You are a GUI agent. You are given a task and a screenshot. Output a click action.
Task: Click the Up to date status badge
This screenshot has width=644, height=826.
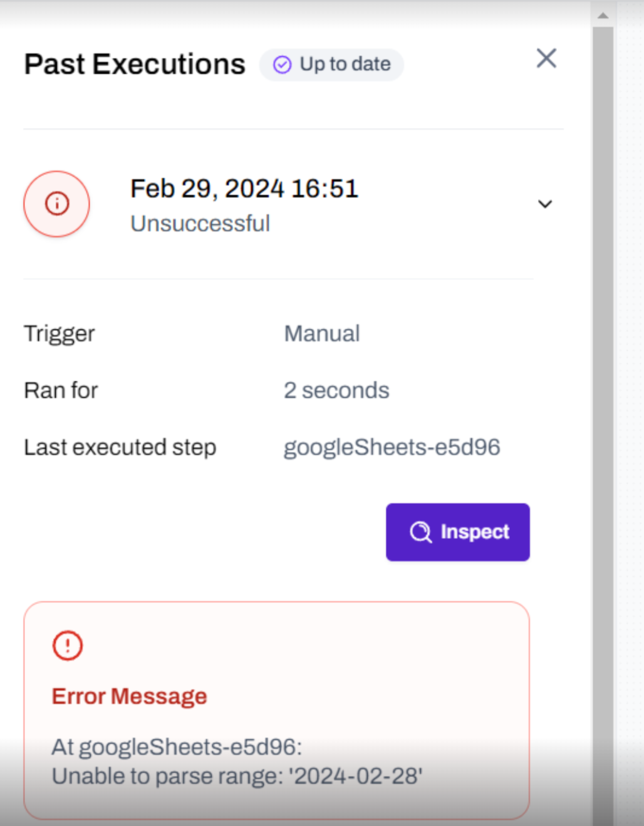331,65
